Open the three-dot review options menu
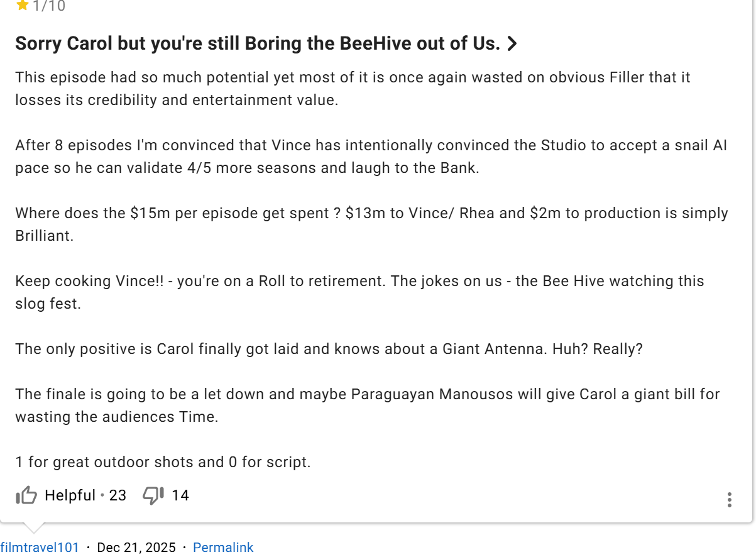This screenshot has width=756, height=557. click(x=729, y=500)
